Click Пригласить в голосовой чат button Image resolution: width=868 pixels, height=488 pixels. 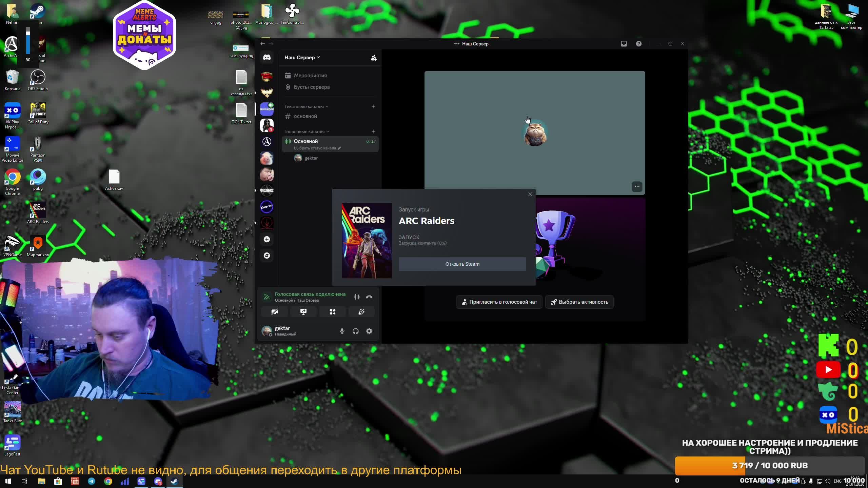pos(499,302)
